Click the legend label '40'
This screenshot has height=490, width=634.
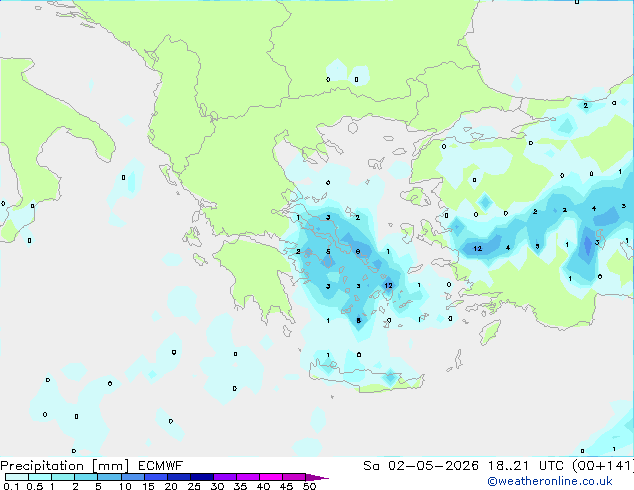point(263,486)
